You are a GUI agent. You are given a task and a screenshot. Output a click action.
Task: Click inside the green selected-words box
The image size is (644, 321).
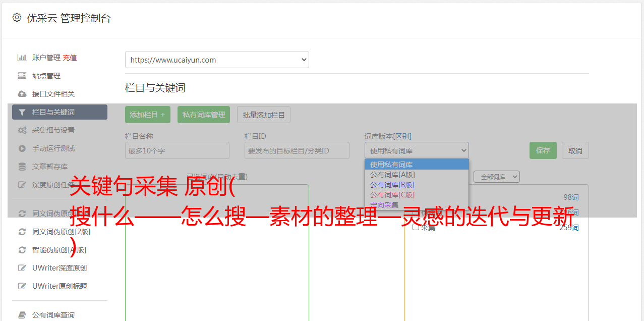[x=217, y=252]
